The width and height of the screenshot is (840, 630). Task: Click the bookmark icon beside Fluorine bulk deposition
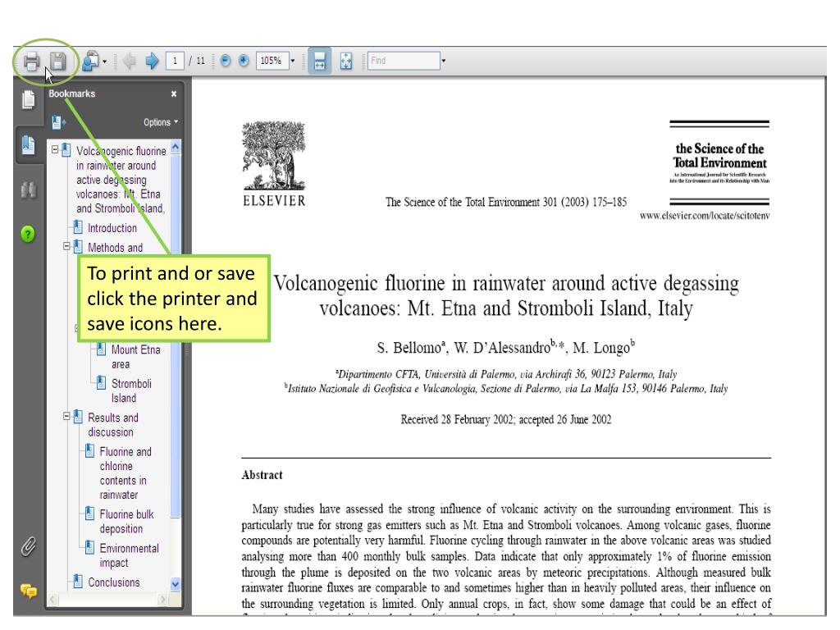pos(90,514)
